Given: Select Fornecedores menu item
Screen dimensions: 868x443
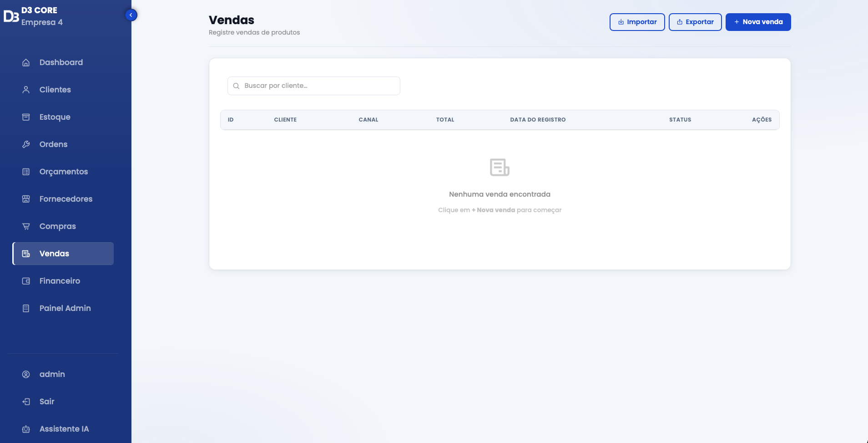Looking at the screenshot, I should (x=66, y=199).
